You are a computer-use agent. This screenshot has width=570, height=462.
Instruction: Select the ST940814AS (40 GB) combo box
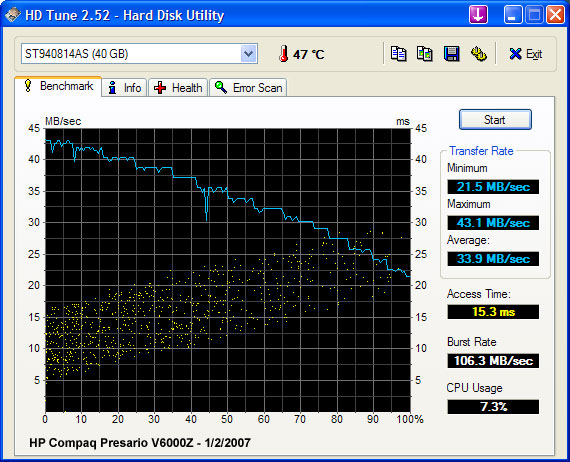[139, 54]
